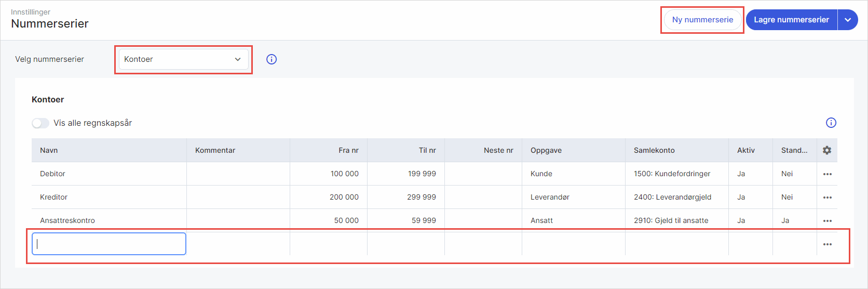Viewport: 868px width, 289px height.
Task: Toggle the Vis alle regnskapsår switch
Action: 40,123
